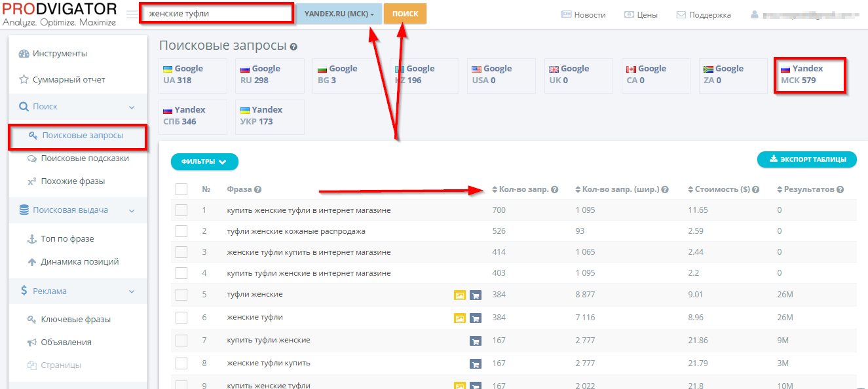
Task: Check row 2 'туфли женские кожаные распродажа'
Action: pyautogui.click(x=181, y=231)
